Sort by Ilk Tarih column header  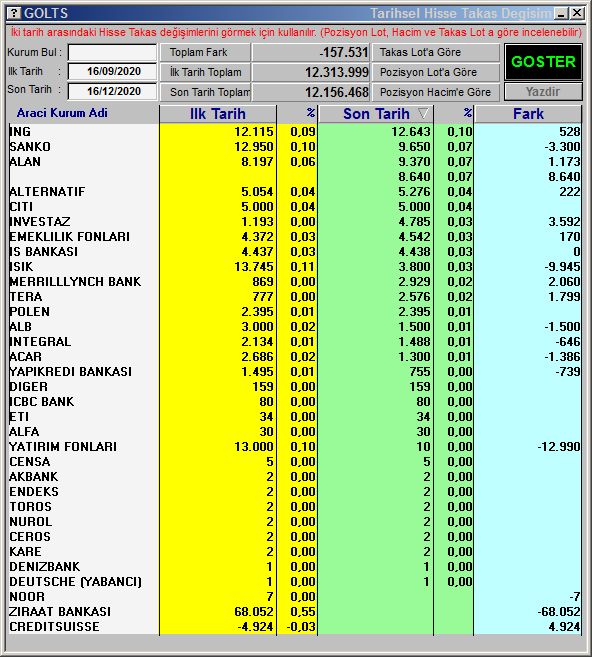(x=218, y=114)
